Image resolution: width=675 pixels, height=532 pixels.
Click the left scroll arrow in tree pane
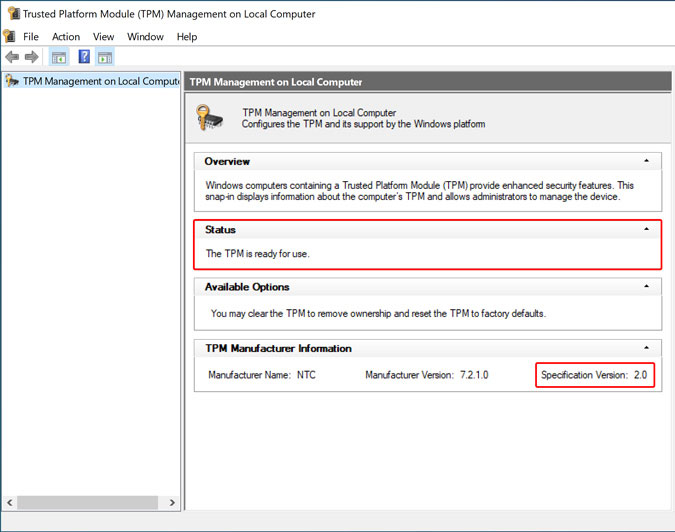pos(9,502)
